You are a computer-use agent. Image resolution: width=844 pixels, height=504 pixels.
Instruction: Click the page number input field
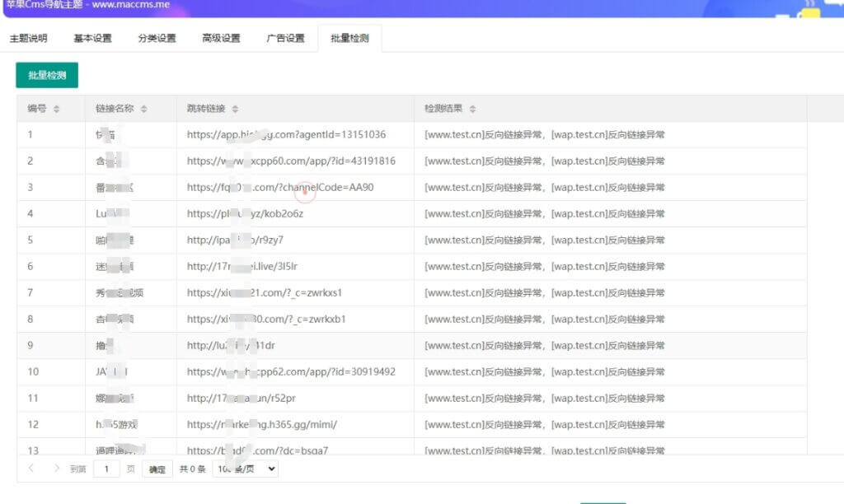tap(105, 467)
